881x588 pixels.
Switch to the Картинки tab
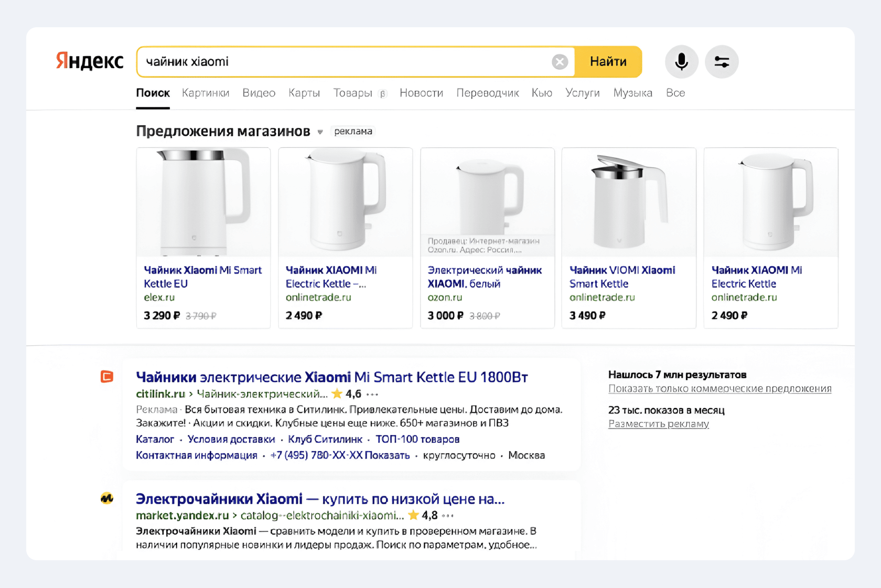coord(206,93)
